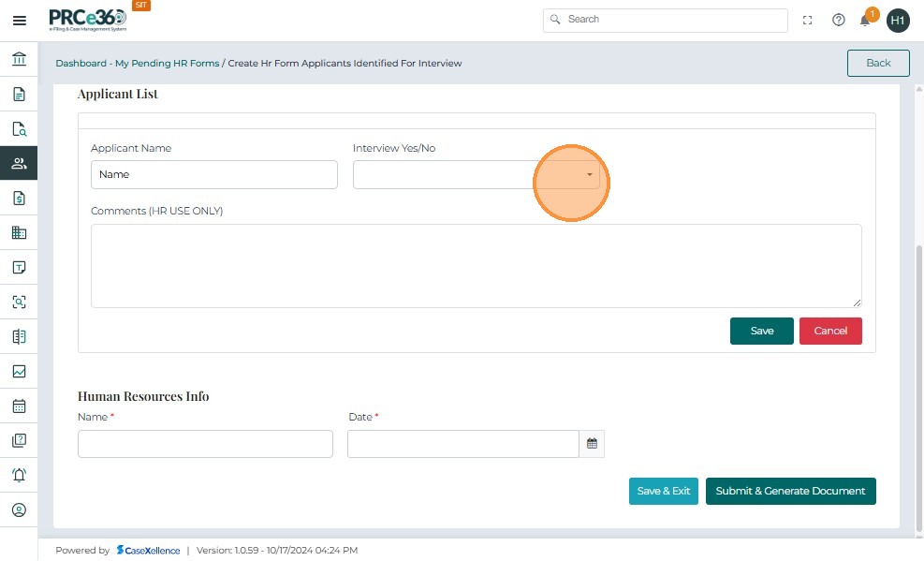
Task: Click the Human Resources Name field
Action: click(205, 444)
